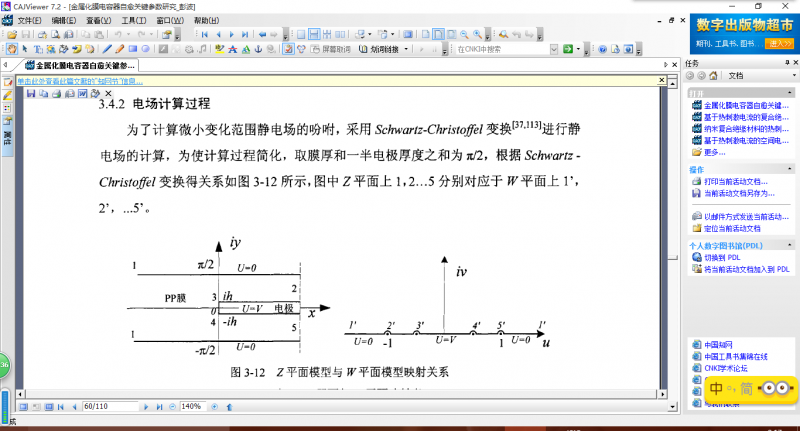This screenshot has height=431, width=800.
Task: Click the home icon in task pane
Action: pyautogui.click(x=713, y=75)
